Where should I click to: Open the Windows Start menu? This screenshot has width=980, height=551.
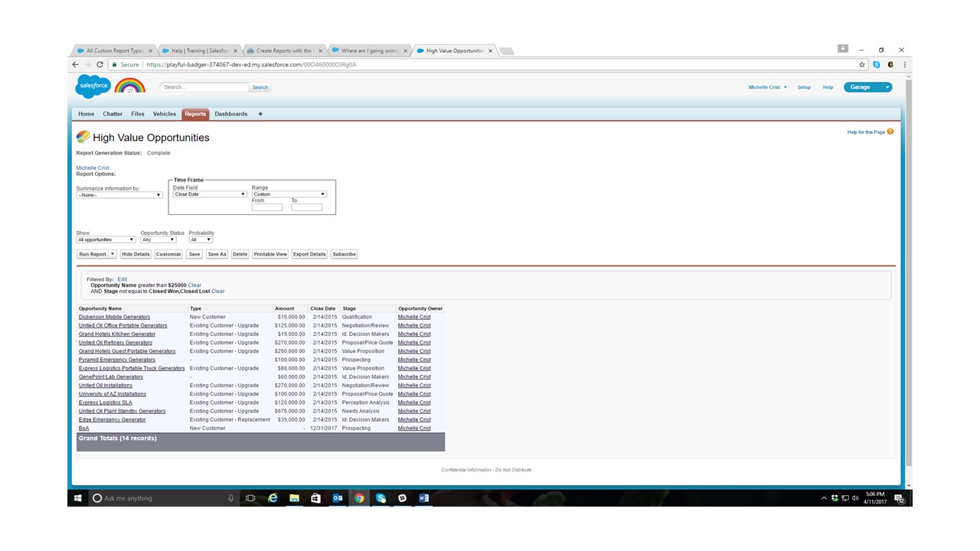(78, 498)
